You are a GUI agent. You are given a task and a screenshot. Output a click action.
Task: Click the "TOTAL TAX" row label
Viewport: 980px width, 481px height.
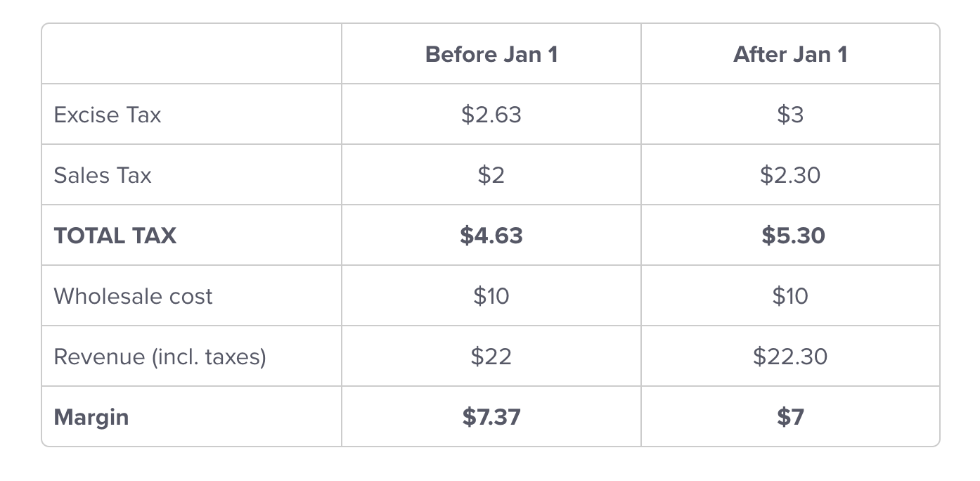[115, 236]
